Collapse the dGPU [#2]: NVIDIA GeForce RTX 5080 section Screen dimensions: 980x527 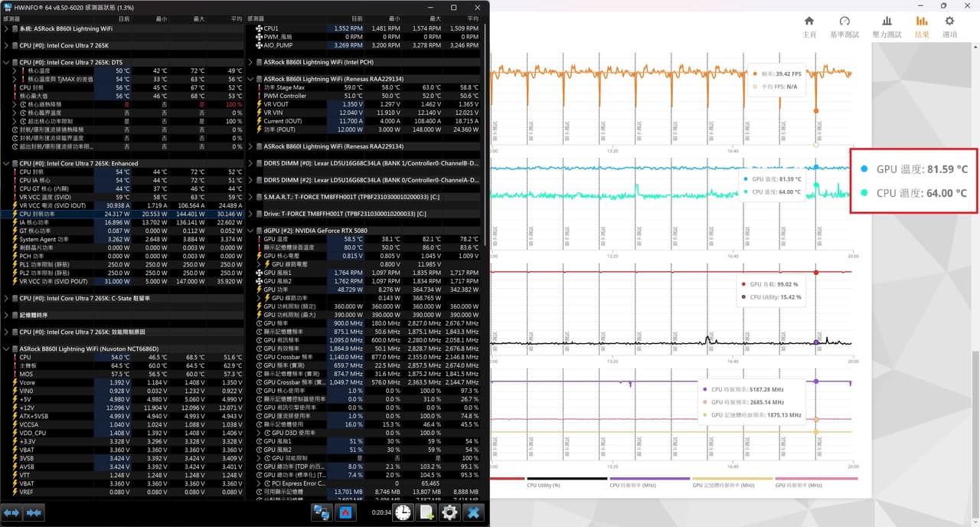[x=250, y=231]
